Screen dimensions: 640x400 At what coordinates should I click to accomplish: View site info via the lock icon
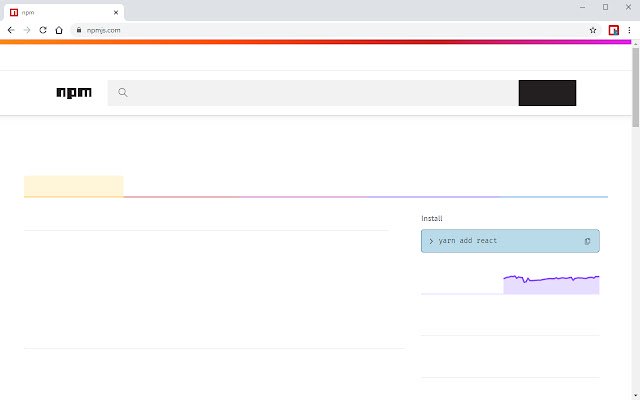coord(79,30)
